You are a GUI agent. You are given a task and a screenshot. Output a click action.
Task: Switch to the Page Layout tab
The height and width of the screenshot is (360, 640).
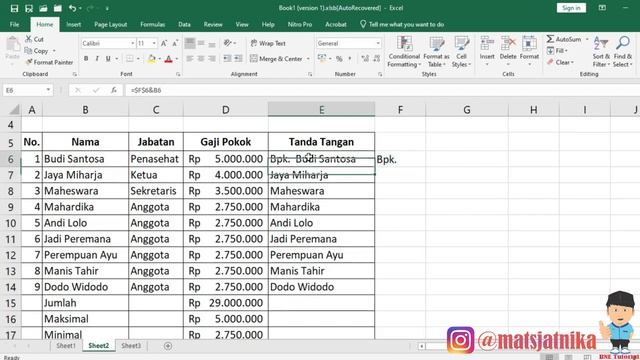coord(111,24)
